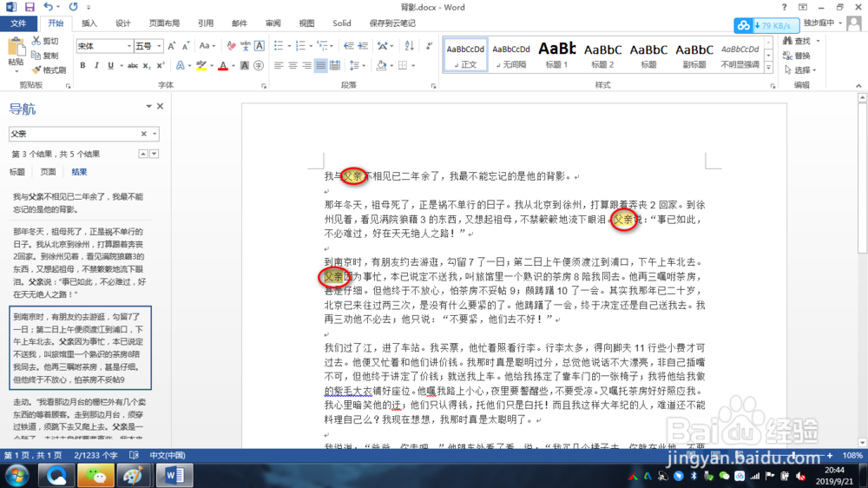This screenshot has height=488, width=868.
Task: Open the Select (选择) dropdown
Action: click(801, 69)
